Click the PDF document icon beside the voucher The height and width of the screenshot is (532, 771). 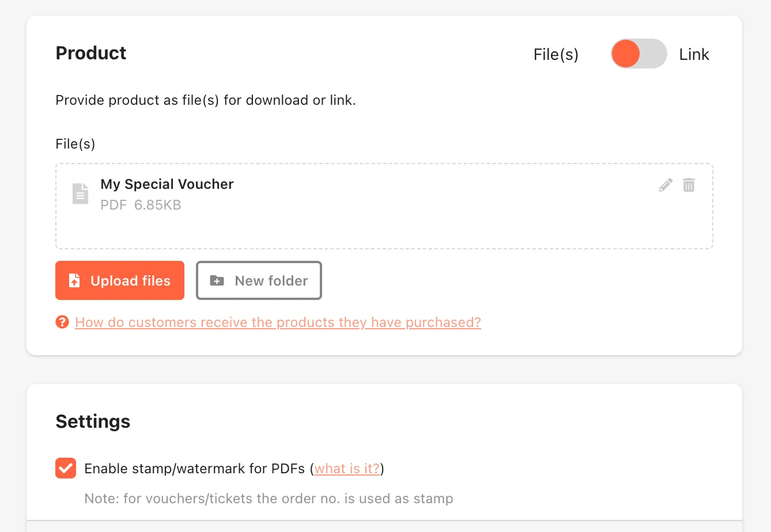(81, 194)
